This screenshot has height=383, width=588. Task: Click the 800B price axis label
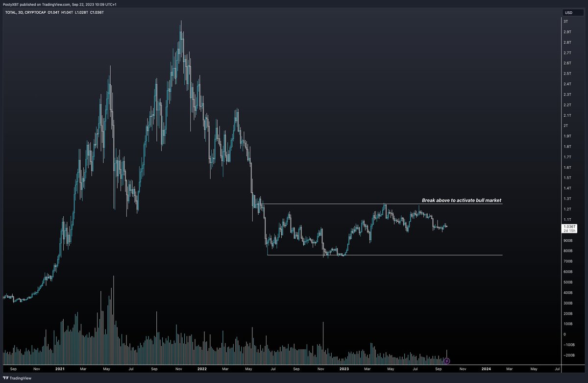click(x=567, y=251)
